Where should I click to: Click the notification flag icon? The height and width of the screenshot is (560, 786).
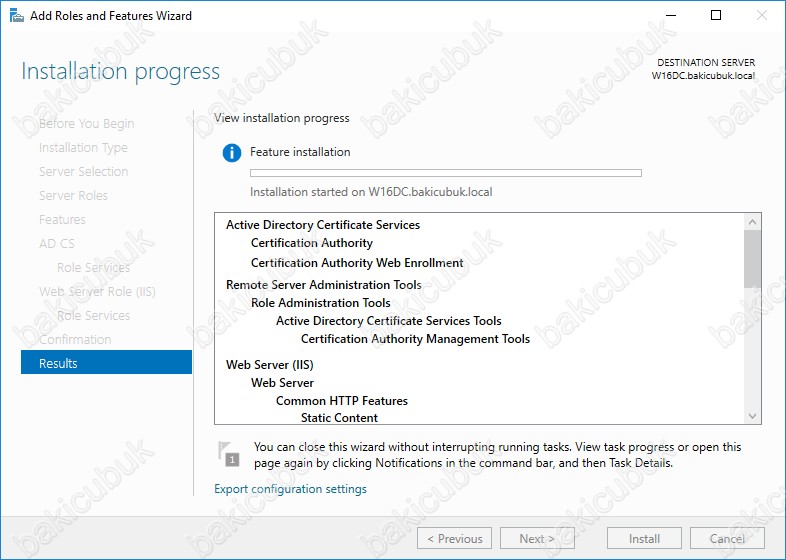(229, 454)
